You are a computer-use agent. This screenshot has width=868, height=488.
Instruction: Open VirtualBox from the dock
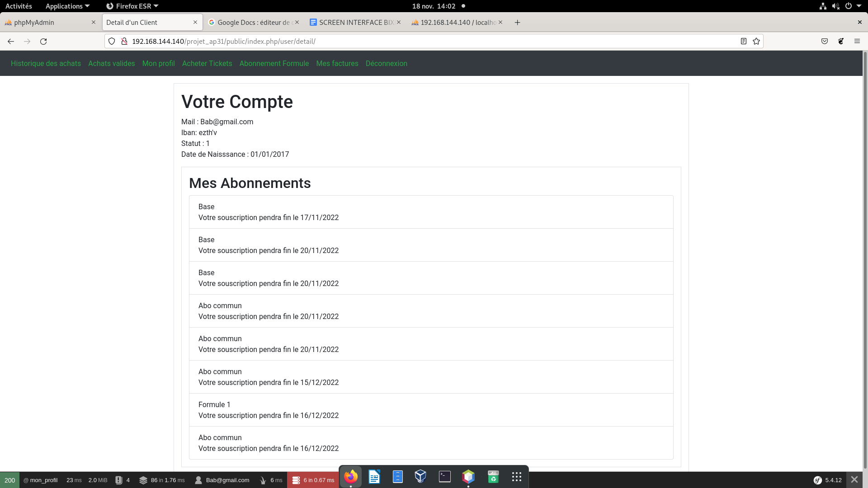pos(420,476)
